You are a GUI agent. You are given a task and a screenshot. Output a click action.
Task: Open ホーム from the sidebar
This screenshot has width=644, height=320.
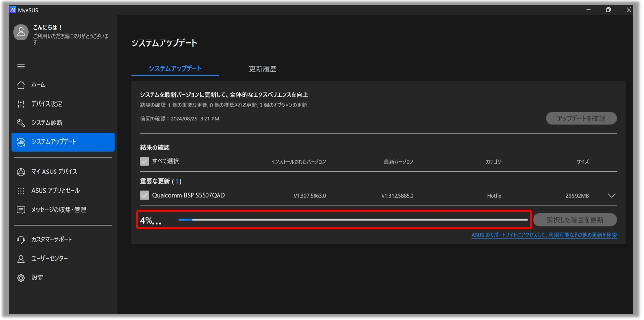[63, 85]
